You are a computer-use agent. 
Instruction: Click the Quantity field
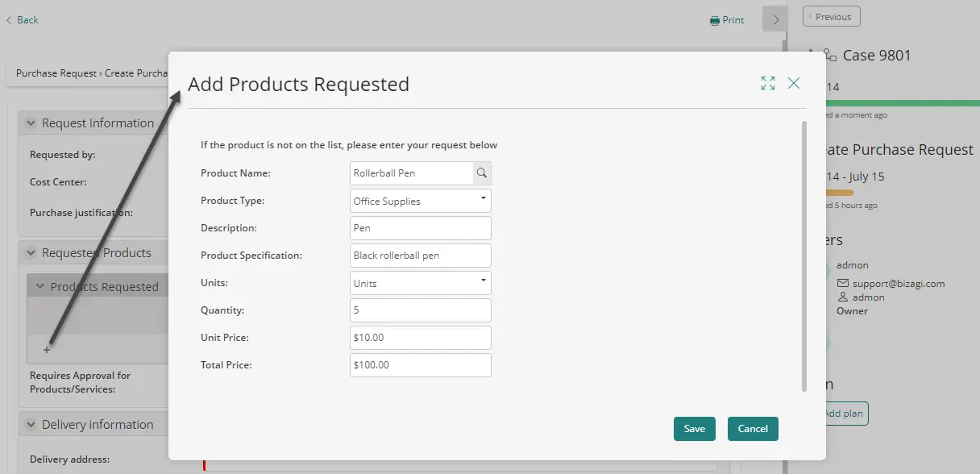point(421,310)
